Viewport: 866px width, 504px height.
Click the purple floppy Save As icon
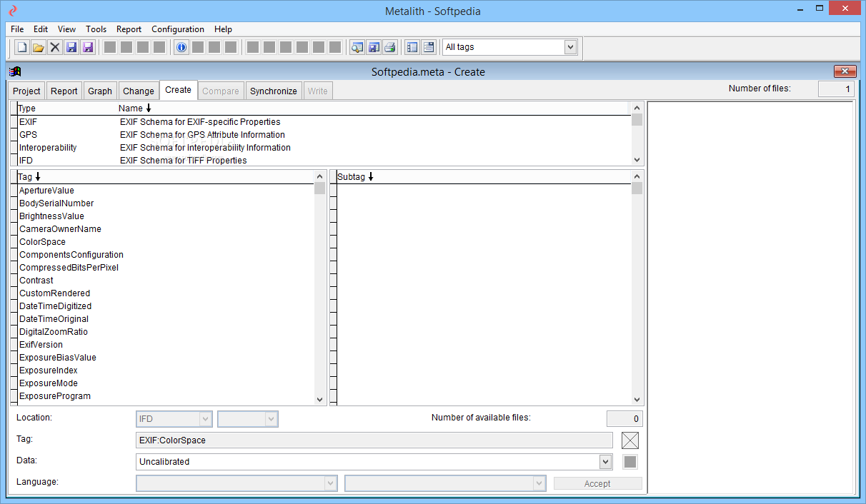tap(88, 47)
